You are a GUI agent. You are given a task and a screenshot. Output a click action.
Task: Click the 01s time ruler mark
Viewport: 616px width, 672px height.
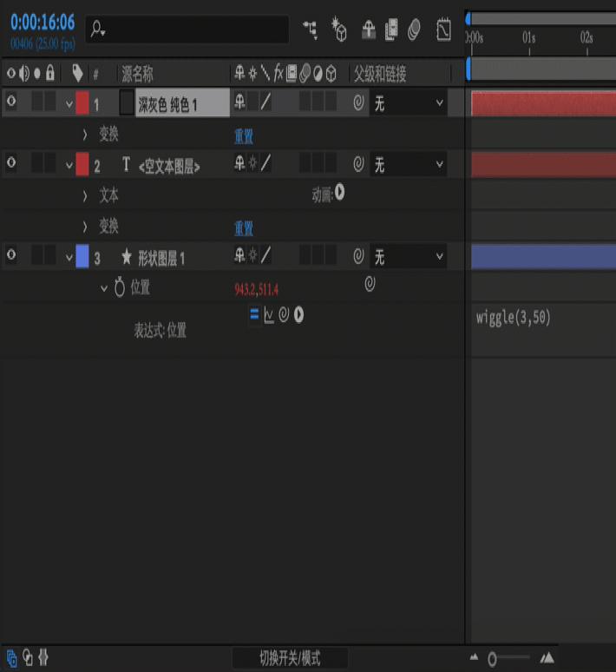tap(529, 37)
